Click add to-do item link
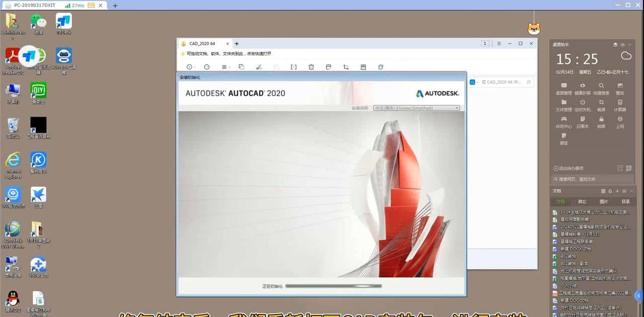Viewport: 644px width, 317px height. pyautogui.click(x=569, y=168)
